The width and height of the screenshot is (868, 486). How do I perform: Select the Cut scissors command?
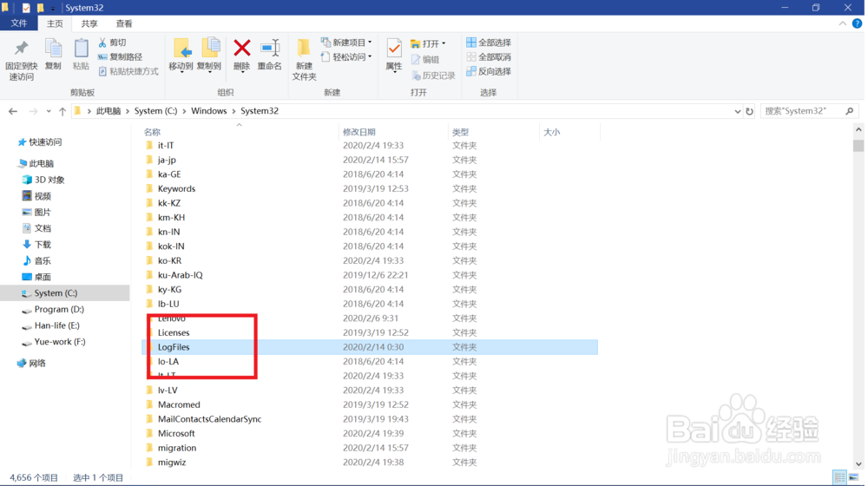112,43
